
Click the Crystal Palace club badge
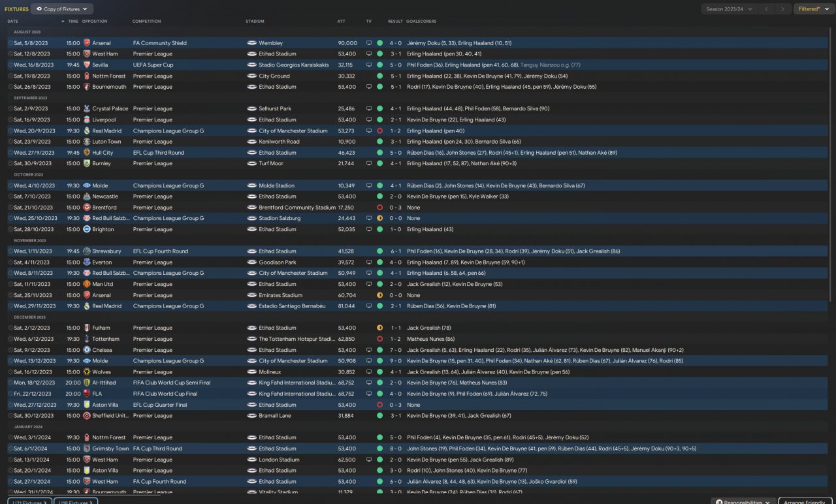[x=87, y=109]
